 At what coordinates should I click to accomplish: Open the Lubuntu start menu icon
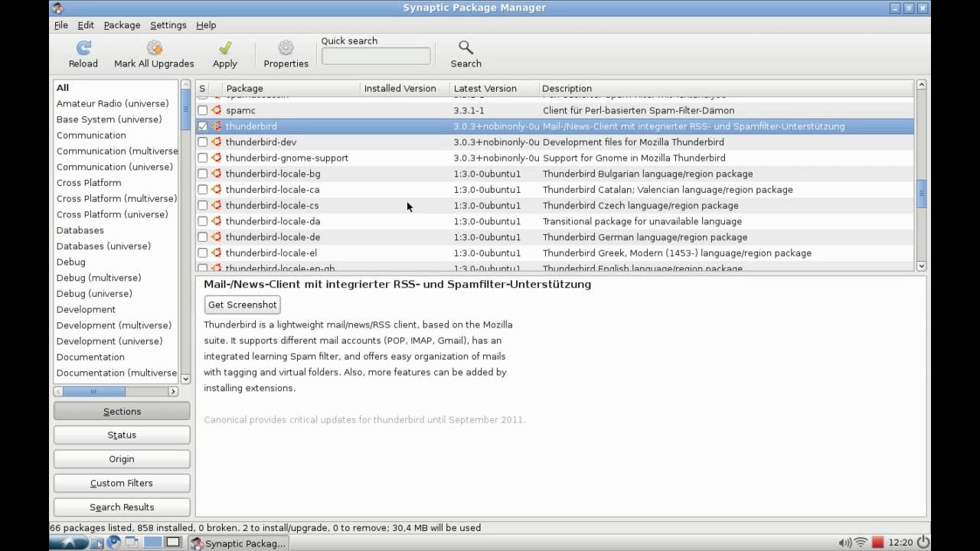(70, 543)
